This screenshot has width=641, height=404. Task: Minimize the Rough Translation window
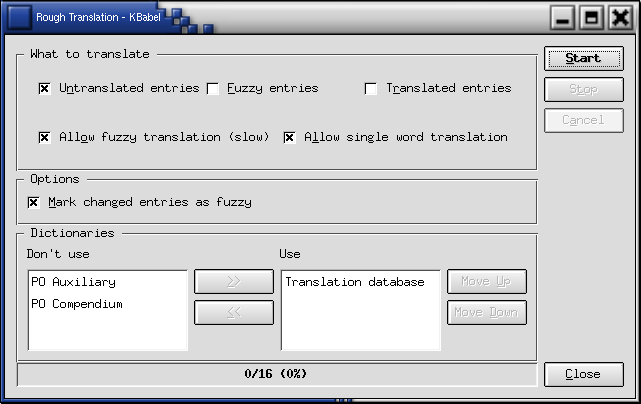point(563,18)
